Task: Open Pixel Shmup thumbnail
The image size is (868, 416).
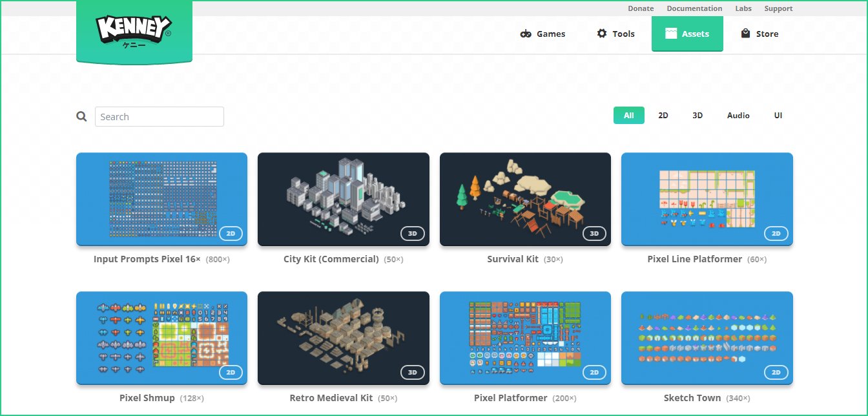Action: (x=161, y=338)
